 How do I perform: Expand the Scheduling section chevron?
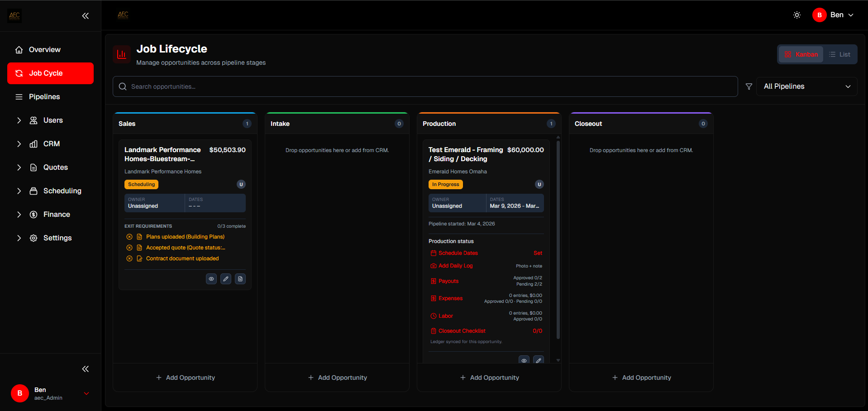(x=19, y=191)
